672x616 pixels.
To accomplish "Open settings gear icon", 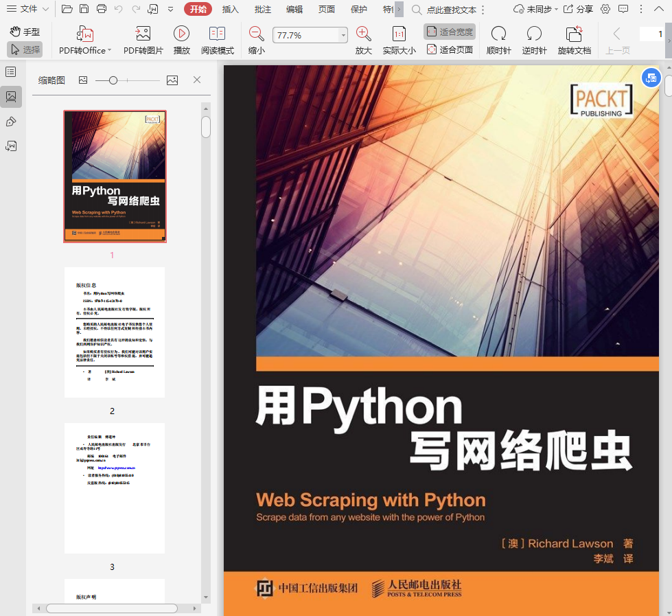I will pyautogui.click(x=605, y=9).
